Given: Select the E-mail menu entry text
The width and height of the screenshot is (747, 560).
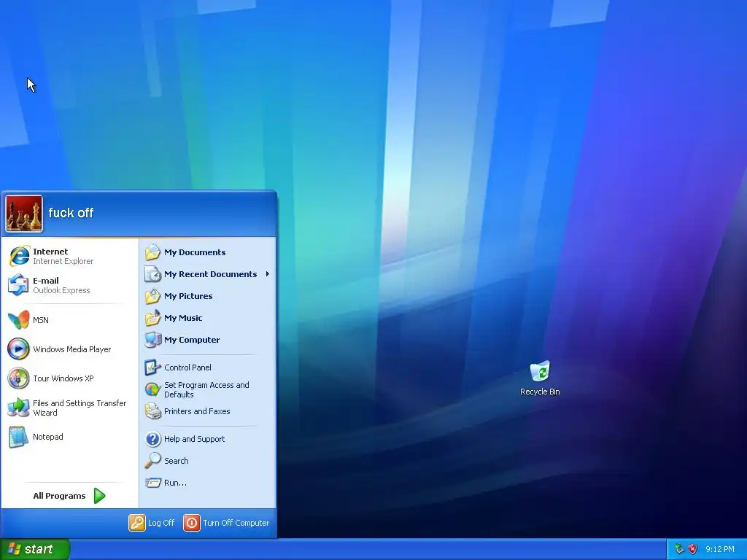Looking at the screenshot, I should [46, 281].
